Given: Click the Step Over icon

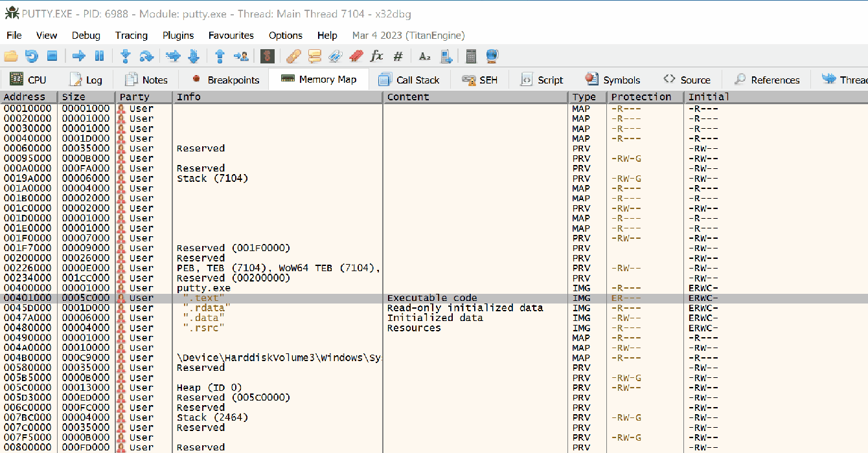Looking at the screenshot, I should point(146,56).
